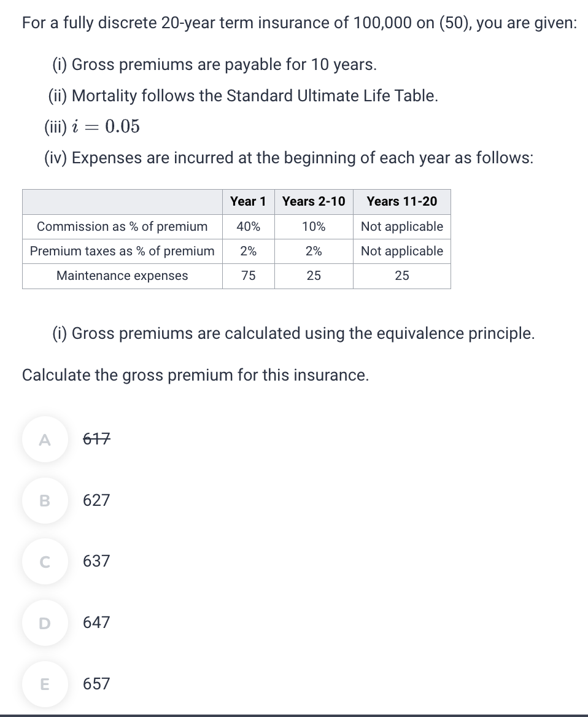The image size is (588, 717).
Task: Click the Maintenance expenses row label
Action: coord(122,276)
